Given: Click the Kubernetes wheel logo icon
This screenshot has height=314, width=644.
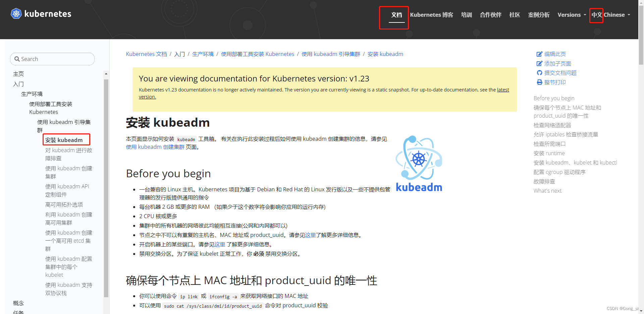Looking at the screenshot, I should (16, 14).
